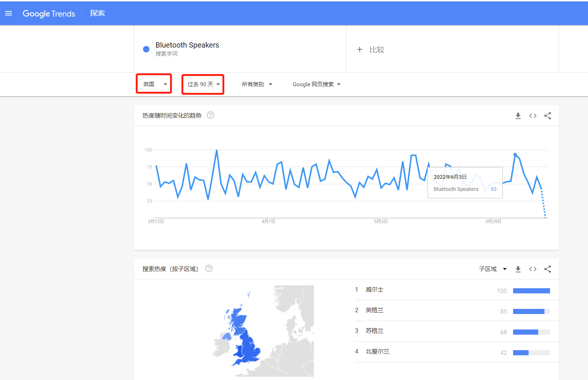The height and width of the screenshot is (380, 588).
Task: Click the highlighted June 3 data point
Action: [x=515, y=154]
